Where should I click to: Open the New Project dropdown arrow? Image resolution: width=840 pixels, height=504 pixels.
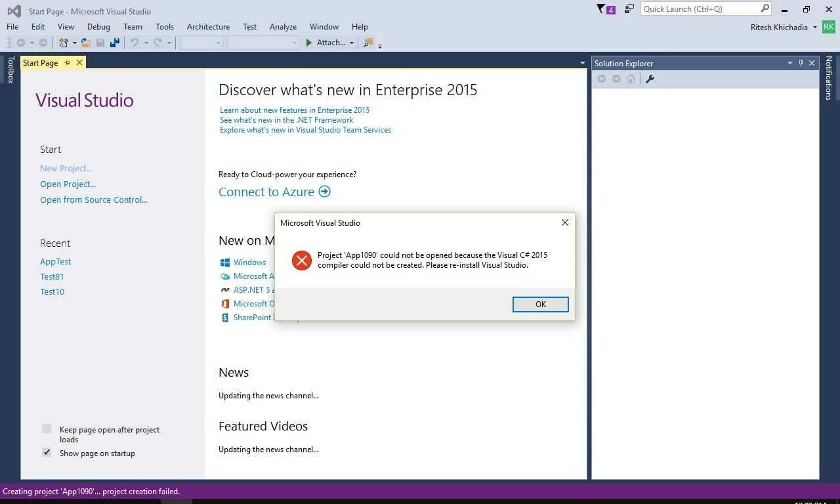coord(74,43)
